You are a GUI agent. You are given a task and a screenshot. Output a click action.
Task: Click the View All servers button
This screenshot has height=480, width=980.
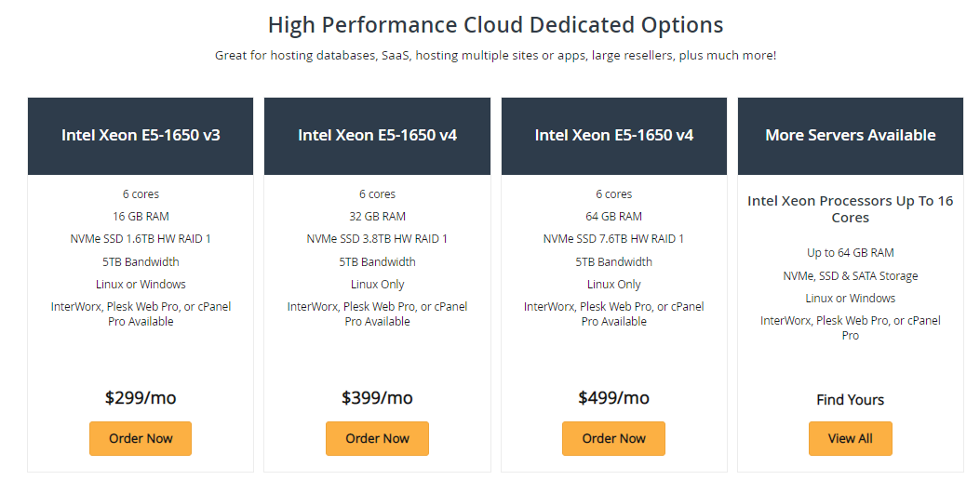pos(850,438)
